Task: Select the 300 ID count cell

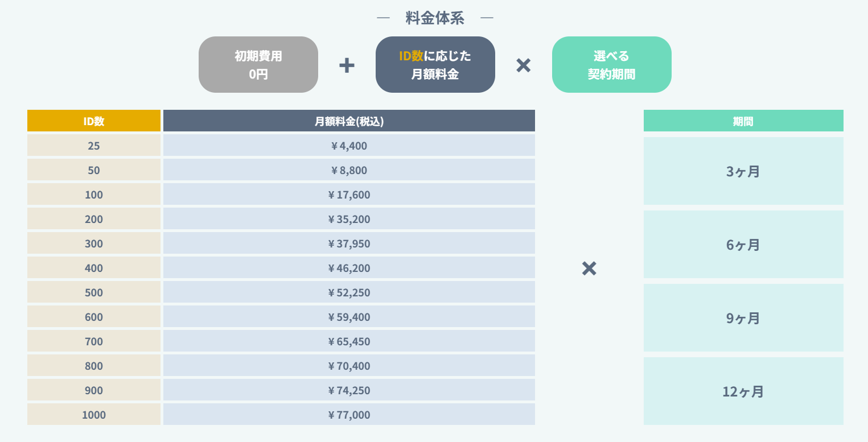Action: point(94,243)
